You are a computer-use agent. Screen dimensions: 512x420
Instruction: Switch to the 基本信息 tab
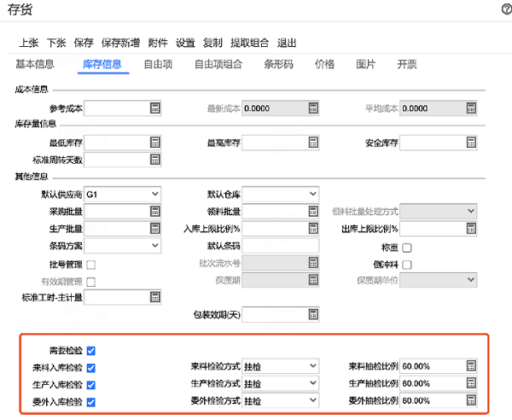[x=35, y=64]
